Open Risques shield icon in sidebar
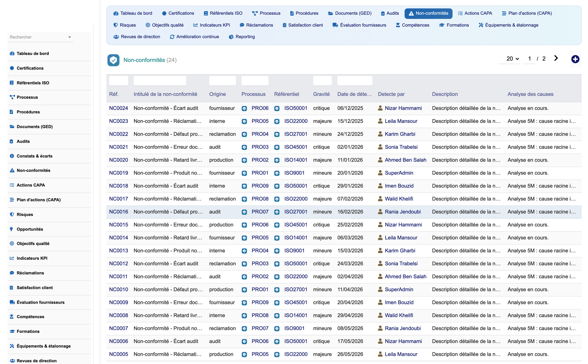 click(x=12, y=214)
